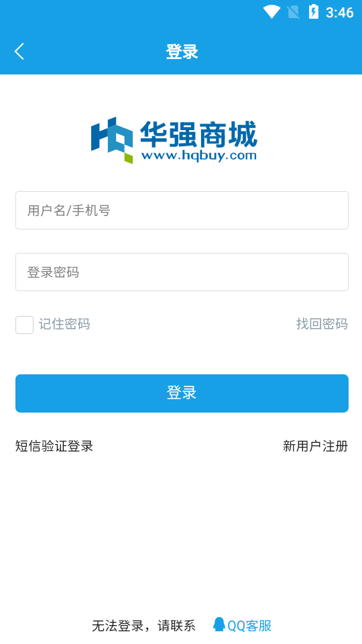Viewport: 362px width, 644px height.
Task: Tap the www.hqbuy.com URL in logo
Action: pos(198,156)
